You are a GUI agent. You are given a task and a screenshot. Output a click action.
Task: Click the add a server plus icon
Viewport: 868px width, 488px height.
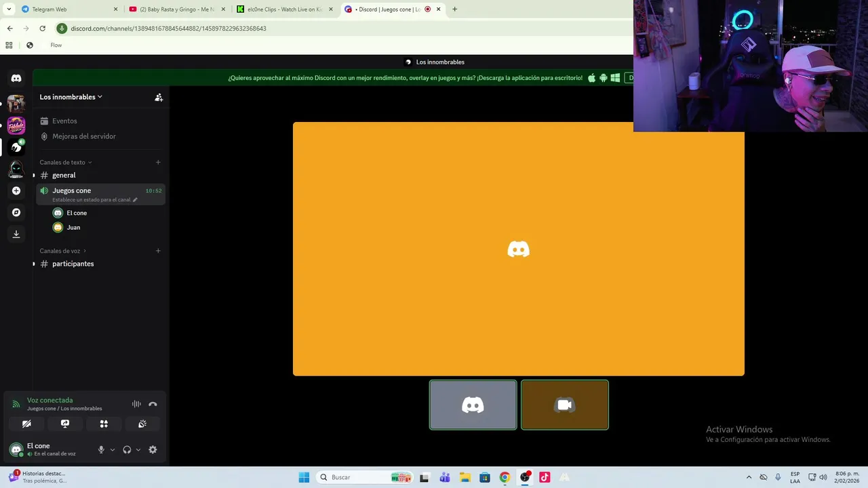tap(16, 190)
